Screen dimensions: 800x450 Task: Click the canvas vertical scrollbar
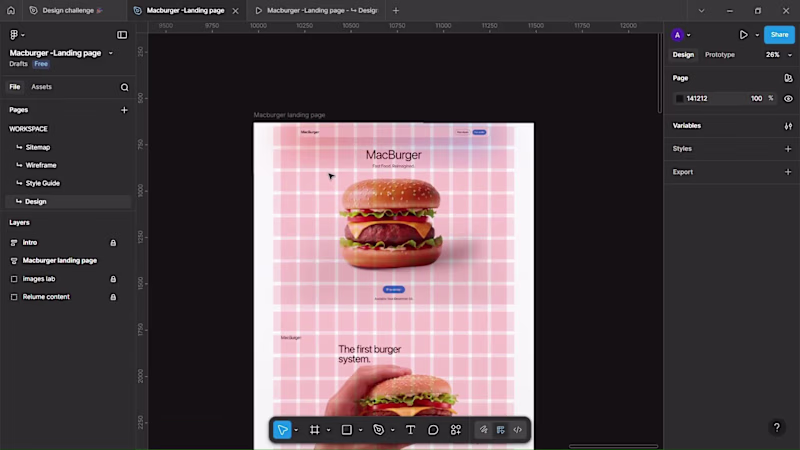pyautogui.click(x=660, y=74)
